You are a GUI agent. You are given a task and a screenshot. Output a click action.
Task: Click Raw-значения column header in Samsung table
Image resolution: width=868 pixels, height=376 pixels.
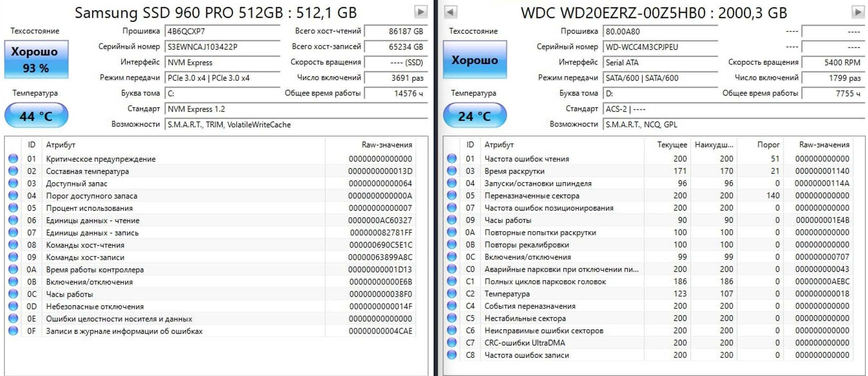click(371, 144)
